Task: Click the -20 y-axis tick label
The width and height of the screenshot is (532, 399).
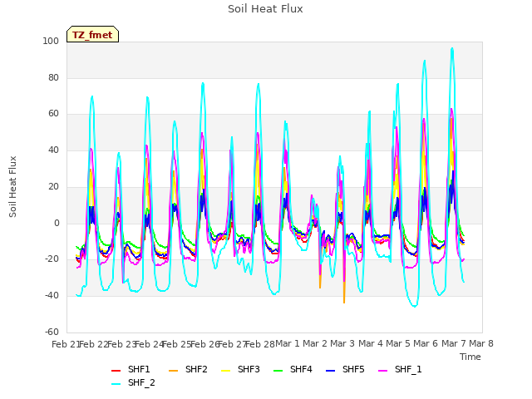Action: click(x=52, y=259)
